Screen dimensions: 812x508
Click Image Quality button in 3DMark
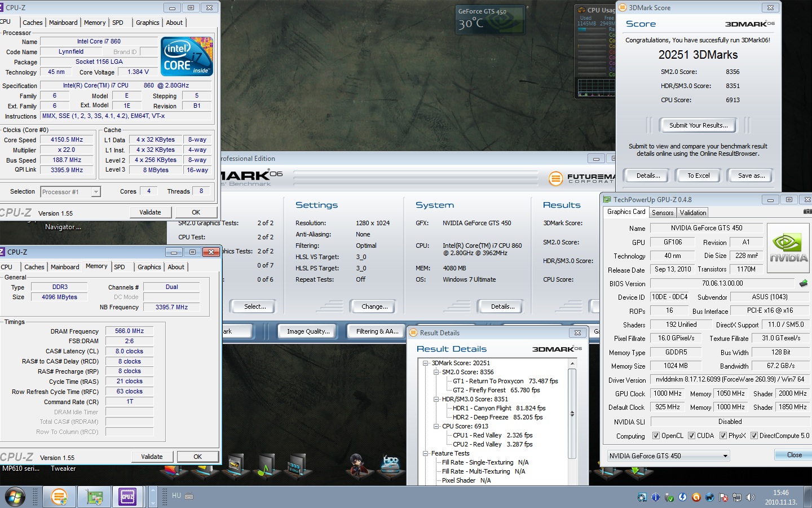pyautogui.click(x=308, y=331)
